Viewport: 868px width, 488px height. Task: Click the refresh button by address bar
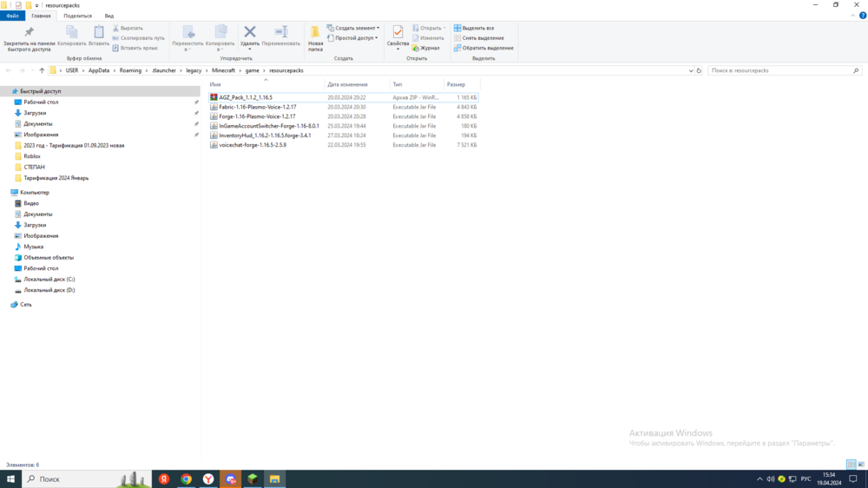[699, 70]
